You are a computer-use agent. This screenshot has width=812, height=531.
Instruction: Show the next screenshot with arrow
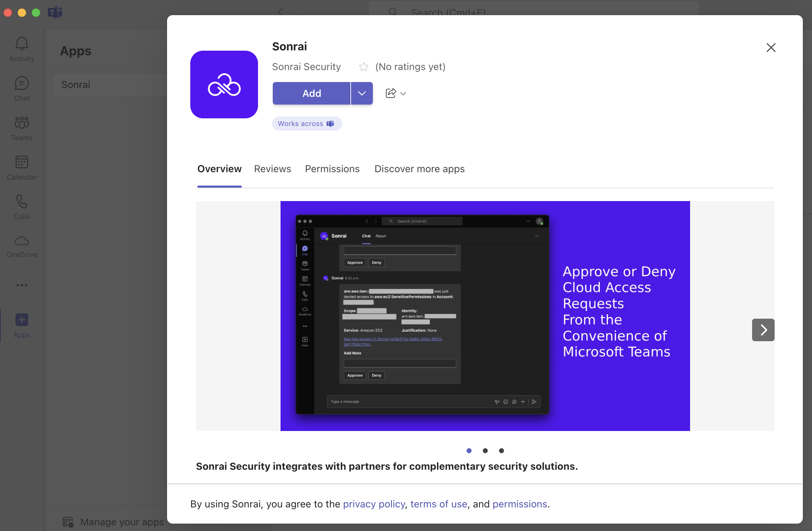pos(763,330)
